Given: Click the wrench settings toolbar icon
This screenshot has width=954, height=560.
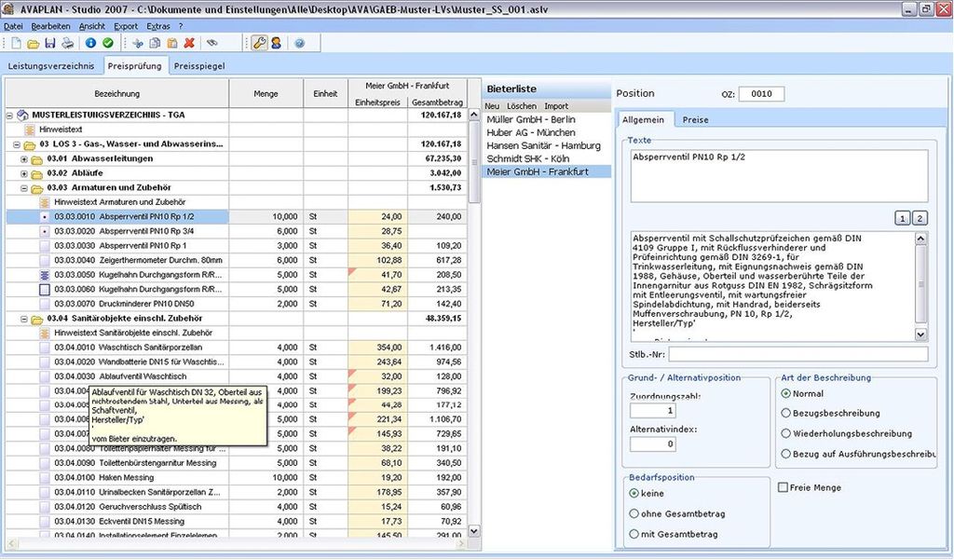Looking at the screenshot, I should [259, 43].
